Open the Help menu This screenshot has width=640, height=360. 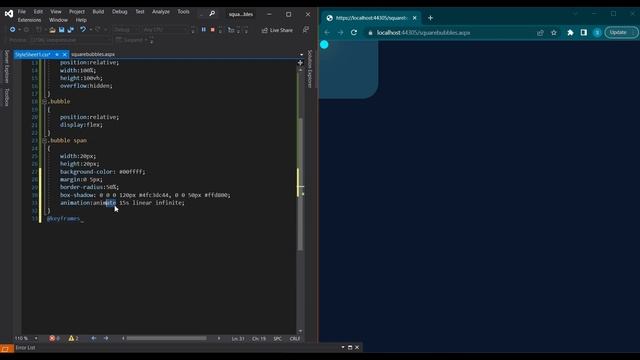coord(81,20)
